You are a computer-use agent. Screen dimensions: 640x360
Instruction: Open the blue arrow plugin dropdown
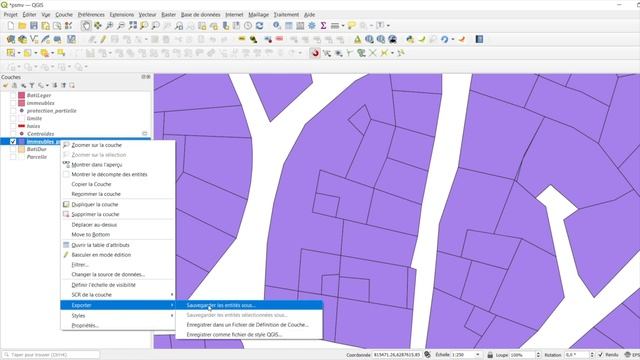point(452,40)
